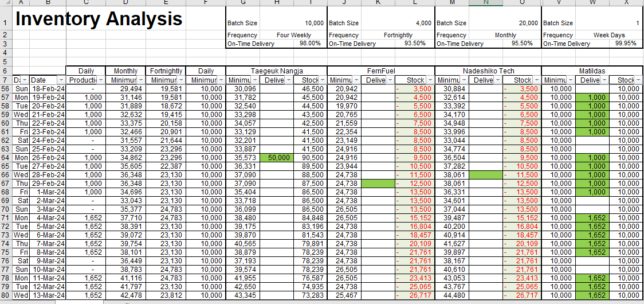Image resolution: width=644 pixels, height=304 pixels.
Task: Open the Monthly Minimum filter dropdown
Action: pyautogui.click(x=141, y=80)
